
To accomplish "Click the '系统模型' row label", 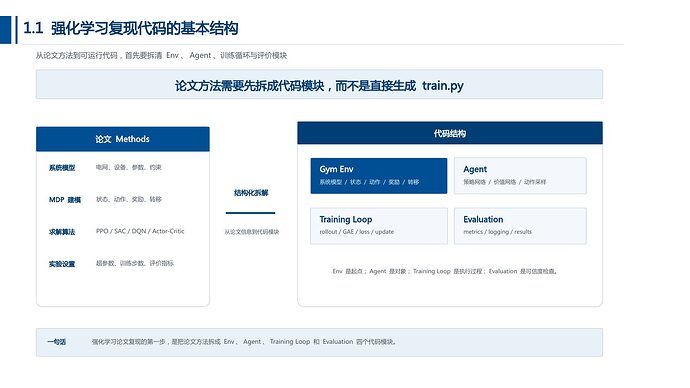I will (62, 168).
